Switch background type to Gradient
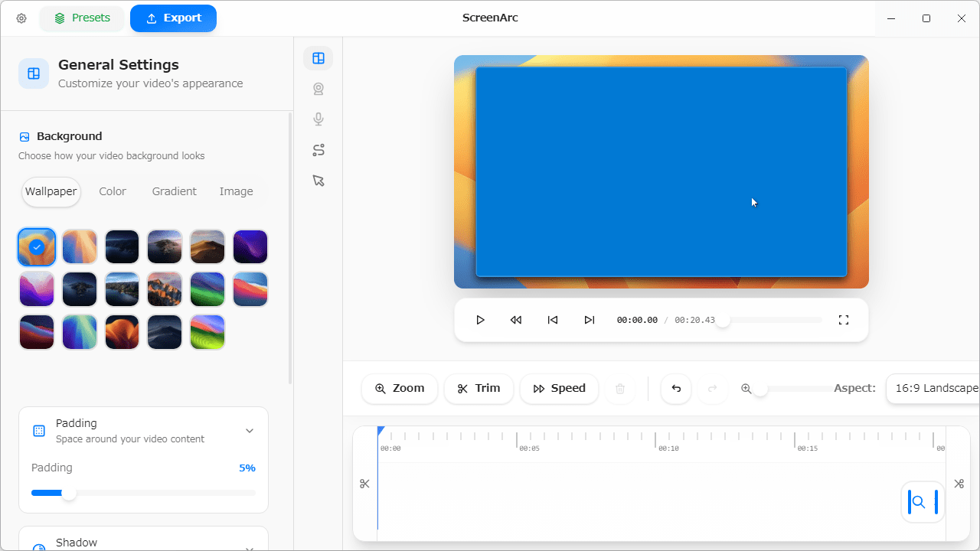 click(x=174, y=191)
